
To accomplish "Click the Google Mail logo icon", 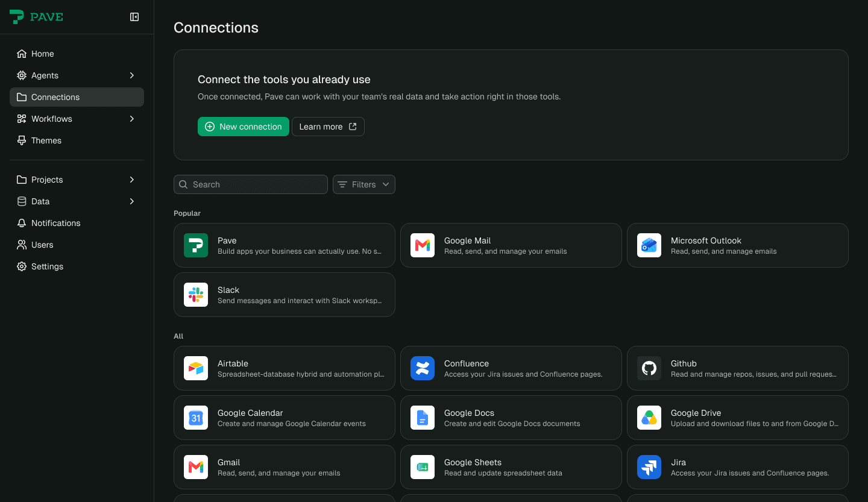I will pos(423,245).
